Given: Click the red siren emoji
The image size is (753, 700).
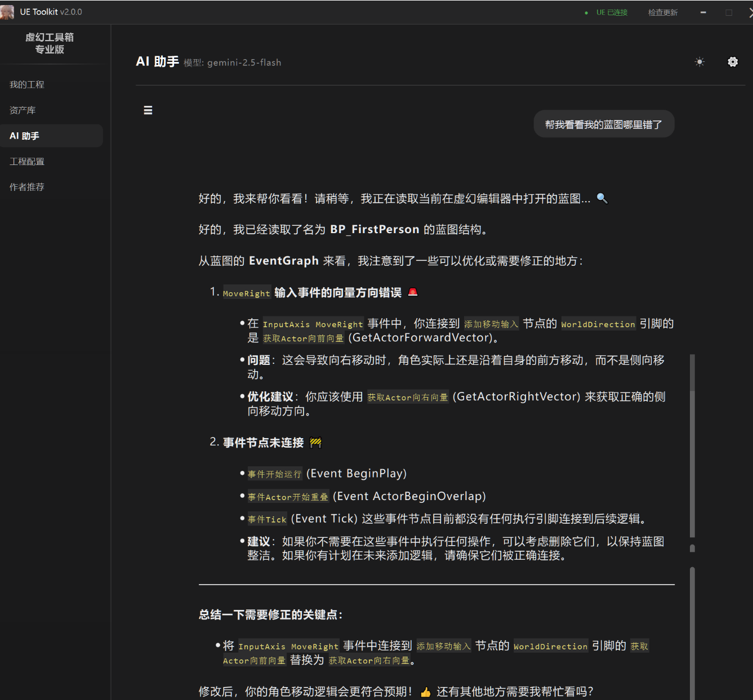Looking at the screenshot, I should [413, 292].
